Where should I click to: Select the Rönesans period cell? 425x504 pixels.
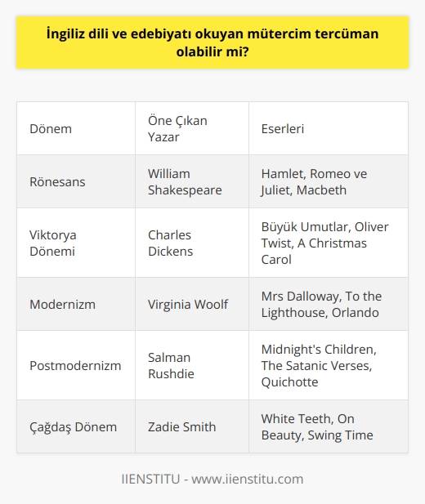pos(76,181)
